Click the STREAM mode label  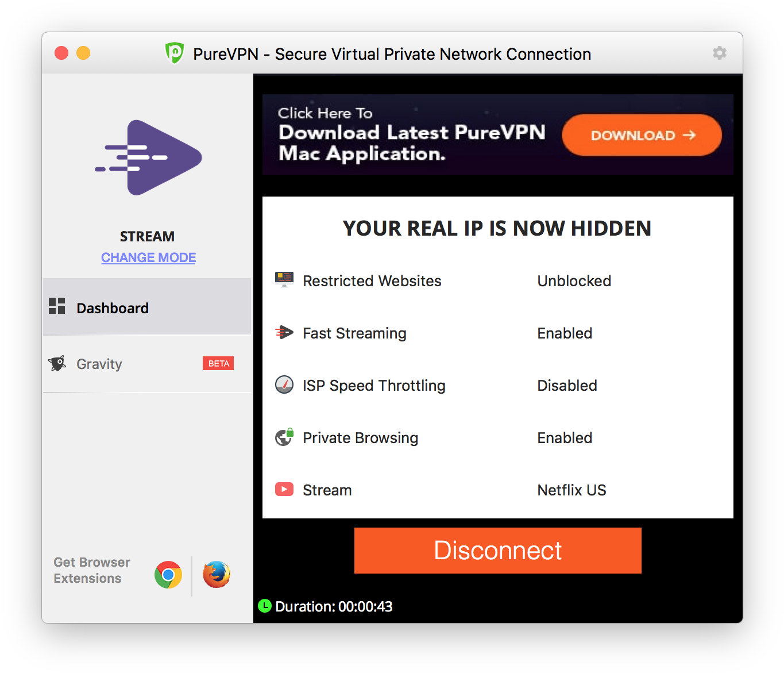coord(147,236)
